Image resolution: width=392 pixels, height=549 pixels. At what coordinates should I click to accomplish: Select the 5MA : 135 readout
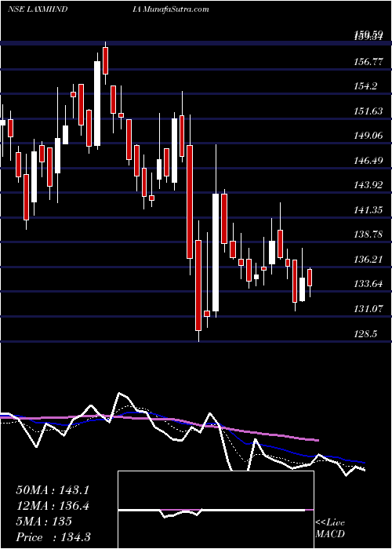44,522
